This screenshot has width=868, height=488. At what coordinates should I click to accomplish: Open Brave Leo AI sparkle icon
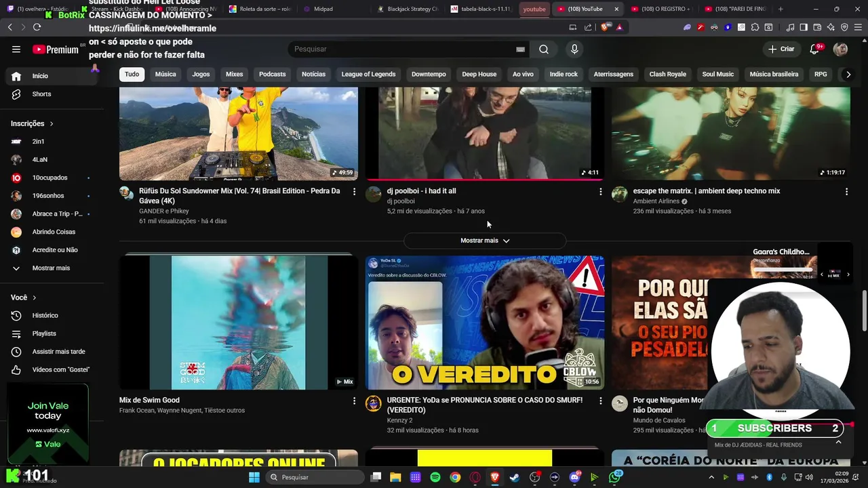point(831,27)
